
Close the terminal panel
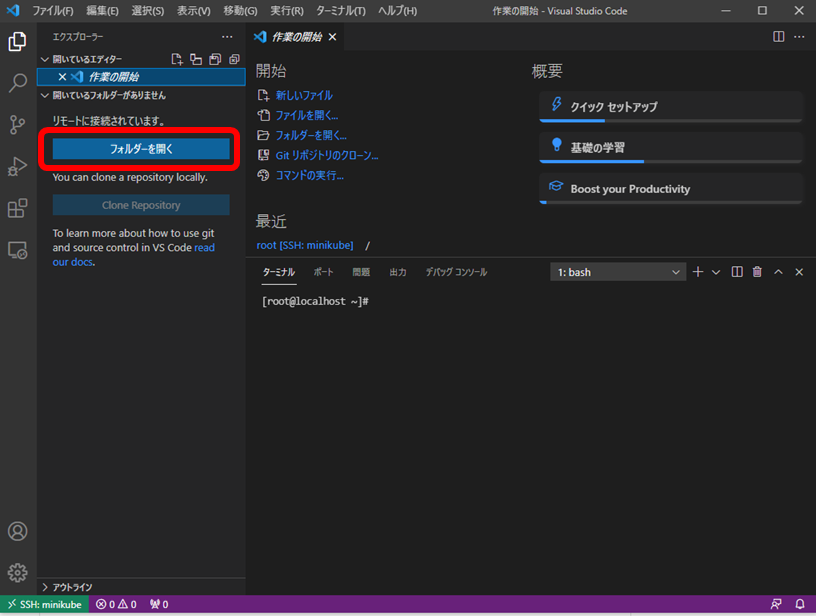(799, 272)
